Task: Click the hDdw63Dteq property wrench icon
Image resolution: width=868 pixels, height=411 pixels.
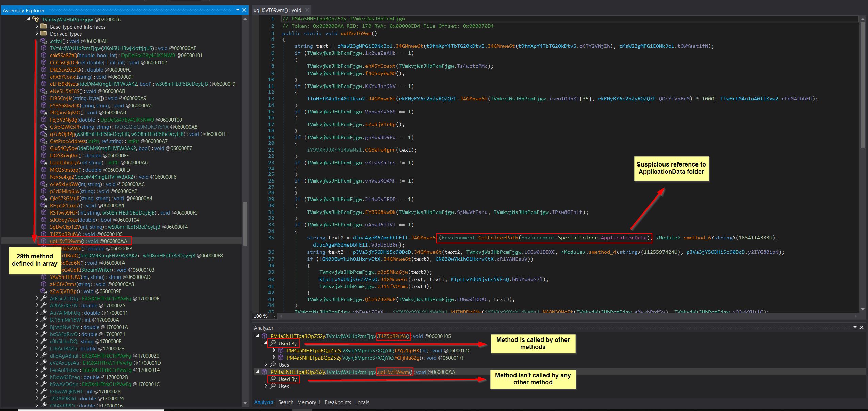Action: click(x=44, y=377)
